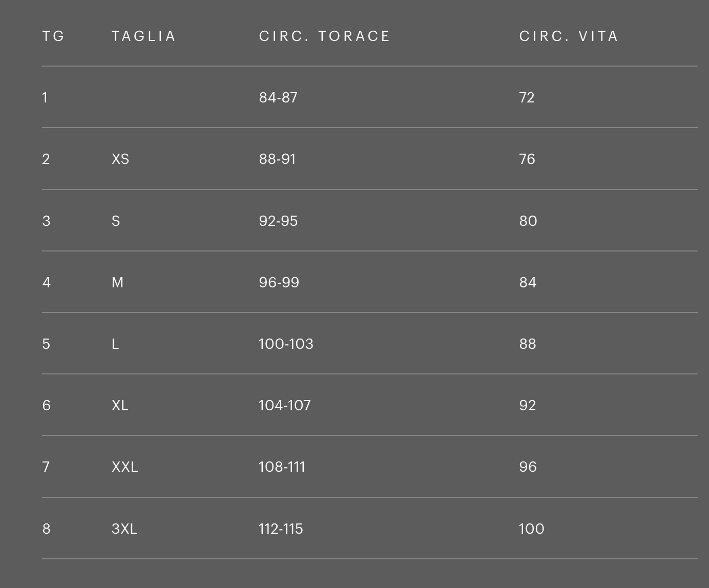Select the XXL size label
This screenshot has height=588, width=709.
pyautogui.click(x=124, y=467)
